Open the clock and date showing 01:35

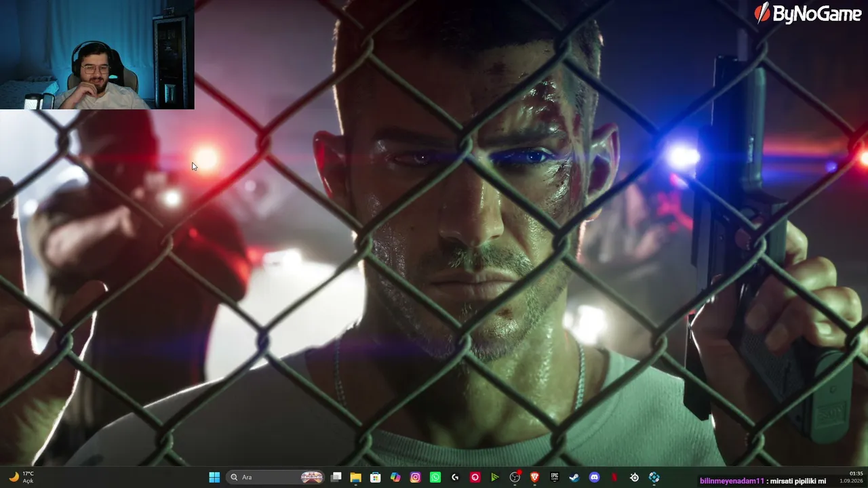(x=856, y=477)
